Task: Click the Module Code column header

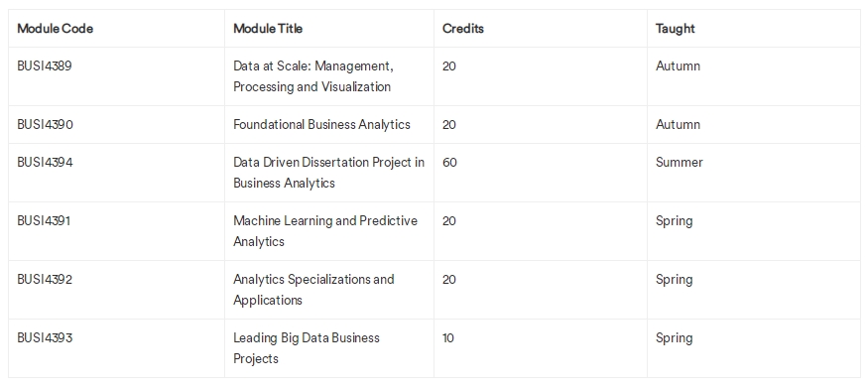Action: coord(56,28)
